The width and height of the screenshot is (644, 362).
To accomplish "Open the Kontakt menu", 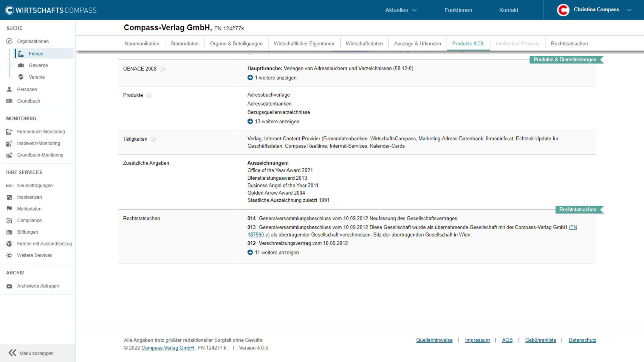I will tap(509, 10).
